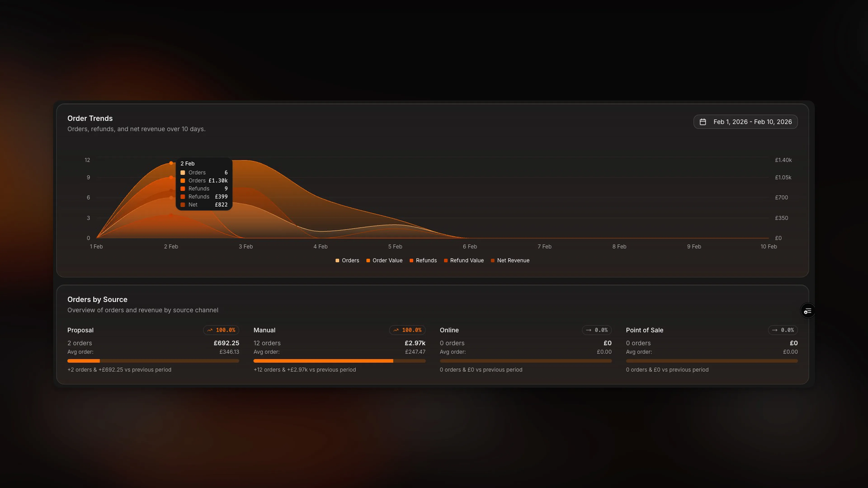Image resolution: width=868 pixels, height=488 pixels.
Task: Click the "12 orders" count text
Action: (267, 343)
